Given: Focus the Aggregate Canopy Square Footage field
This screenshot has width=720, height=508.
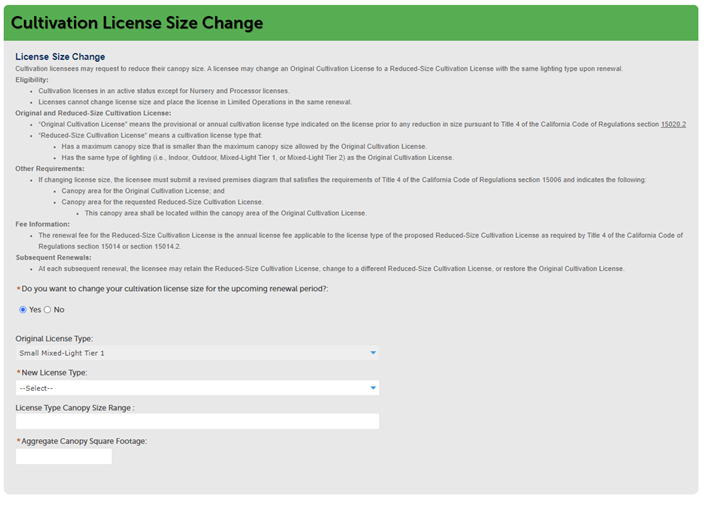Looking at the screenshot, I should coord(64,457).
